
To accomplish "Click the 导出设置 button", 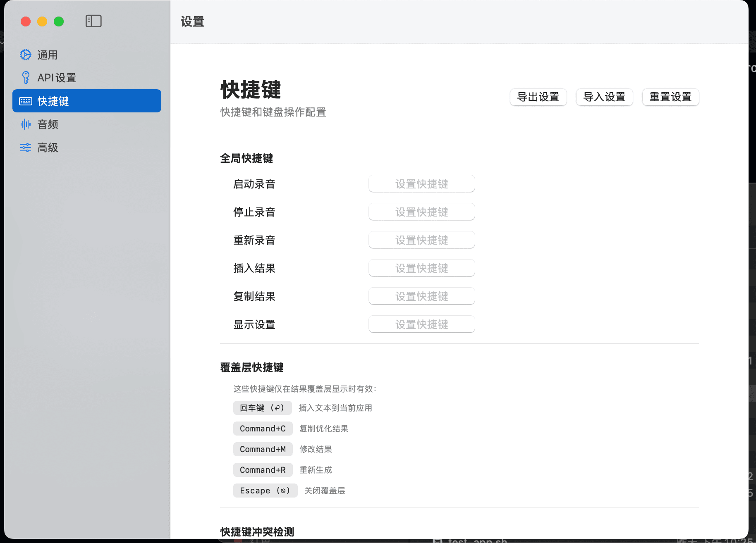I will point(538,97).
